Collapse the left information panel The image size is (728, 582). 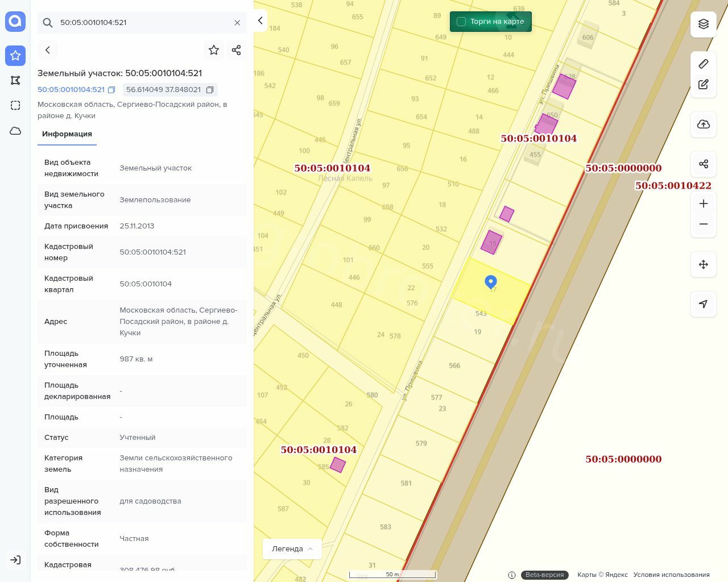coord(260,20)
